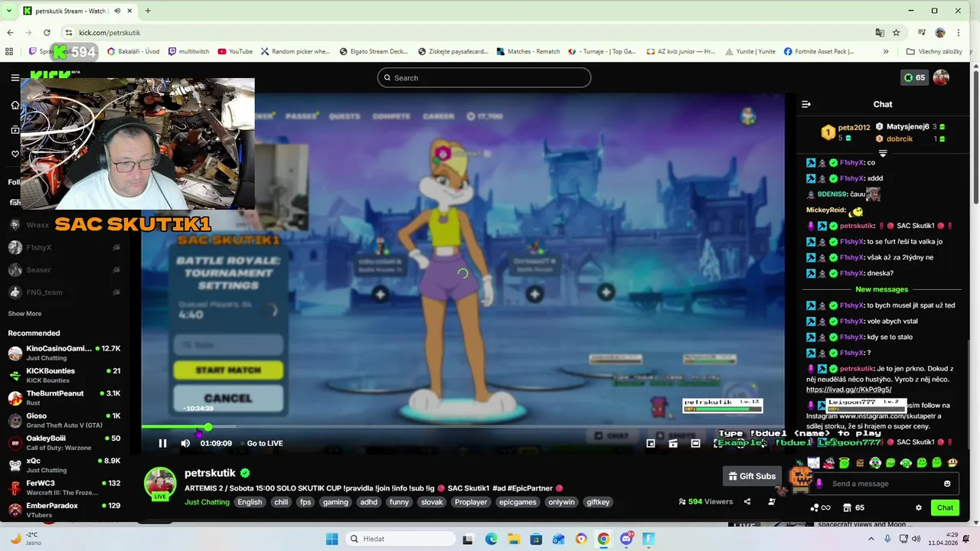Click the chat identity microphone icon
This screenshot has height=551, width=980.
click(x=819, y=484)
